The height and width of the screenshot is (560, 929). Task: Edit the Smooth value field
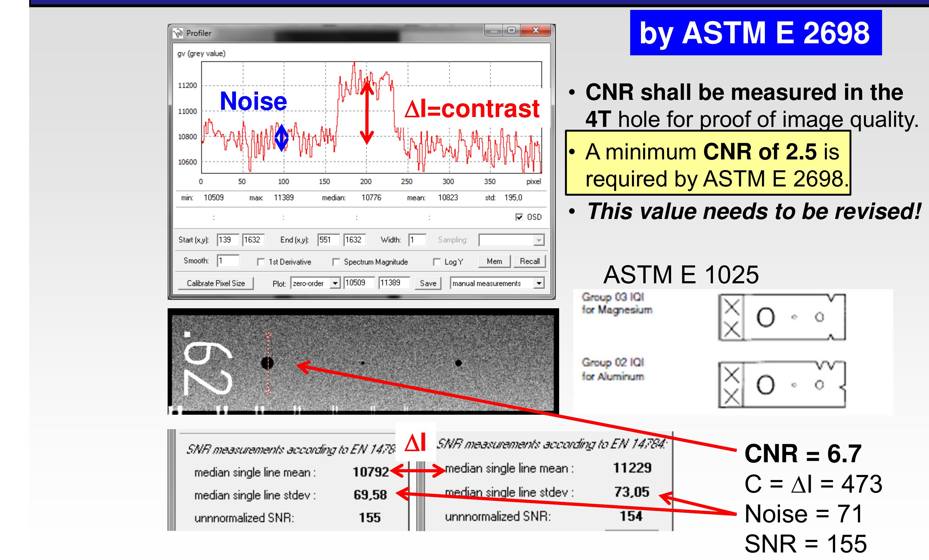point(229,261)
